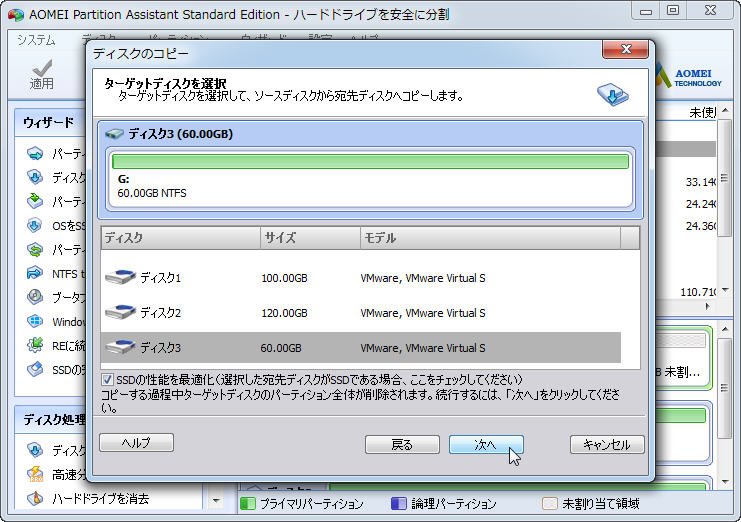Image resolution: width=741 pixels, height=522 pixels.
Task: Click the 適用 checkmark toolbar icon
Action: [x=42, y=68]
